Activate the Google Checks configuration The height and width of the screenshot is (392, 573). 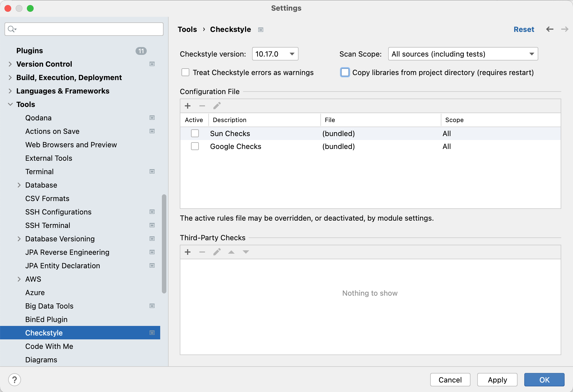(x=195, y=146)
